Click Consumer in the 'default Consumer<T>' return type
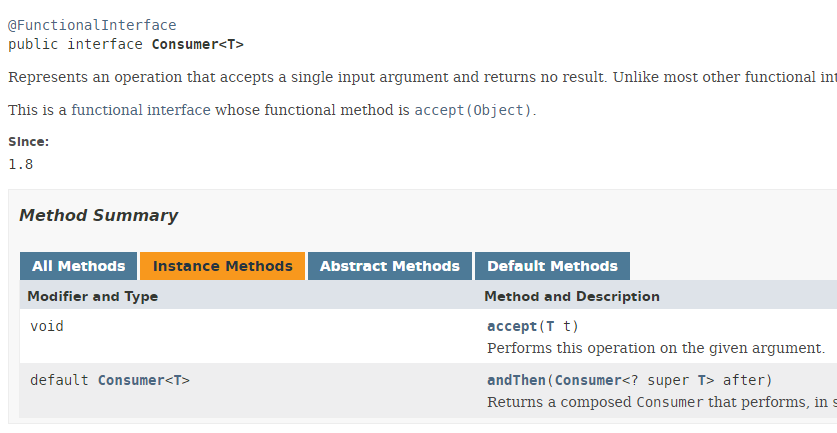The height and width of the screenshot is (433, 837). pyautogui.click(x=129, y=380)
